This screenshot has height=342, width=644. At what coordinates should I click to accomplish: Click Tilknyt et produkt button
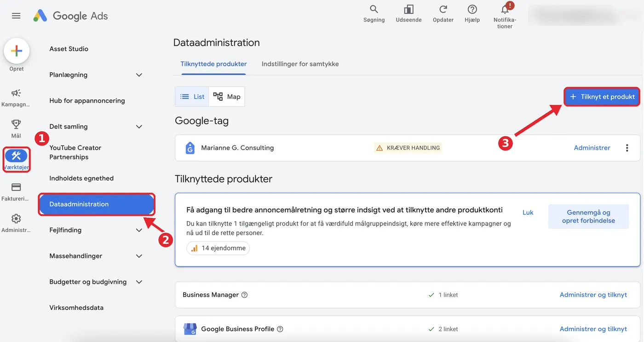[602, 97]
